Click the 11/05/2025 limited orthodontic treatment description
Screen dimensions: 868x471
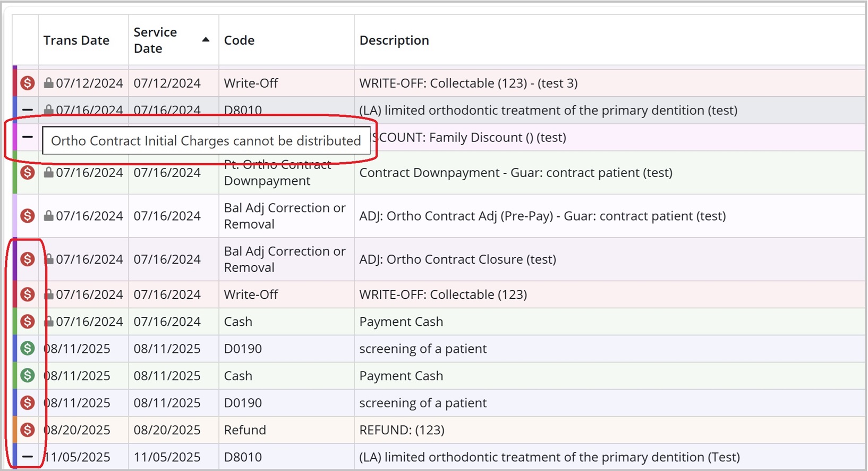click(x=549, y=457)
